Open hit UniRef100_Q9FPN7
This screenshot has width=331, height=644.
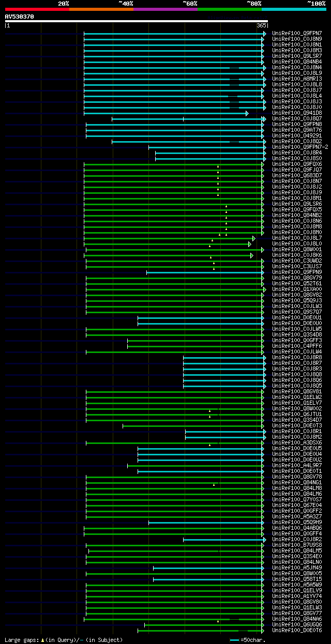pos(297,34)
